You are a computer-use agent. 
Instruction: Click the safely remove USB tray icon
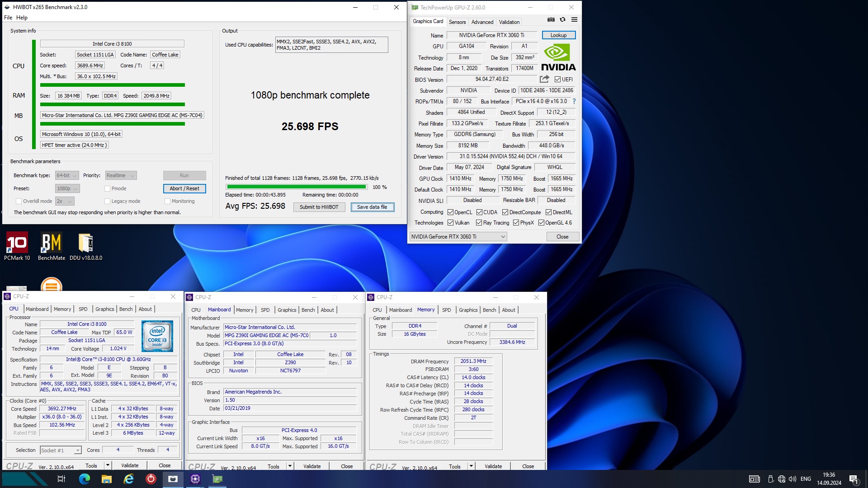click(770, 479)
